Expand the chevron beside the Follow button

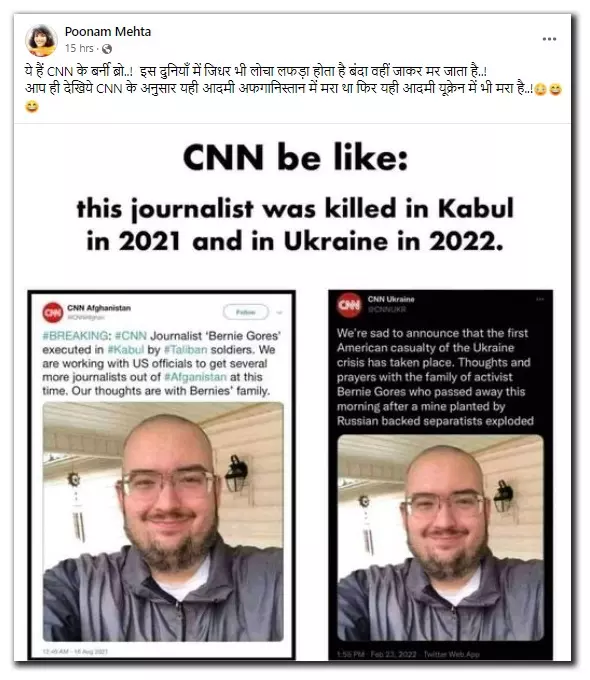pos(279,312)
